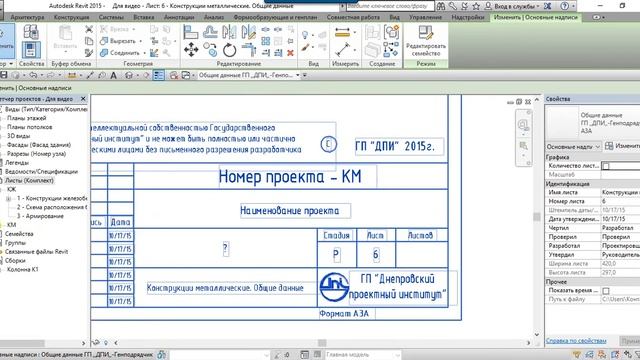This screenshot has height=360, width=640.
Task: Click the zoom wheel icon on navigation bar
Action: pyautogui.click(x=523, y=124)
